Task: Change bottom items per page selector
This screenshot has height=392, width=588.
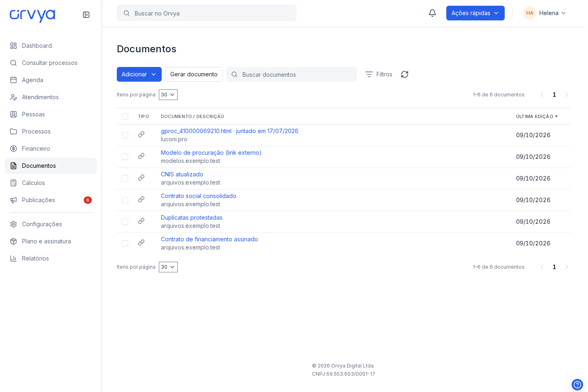Action: tap(168, 267)
